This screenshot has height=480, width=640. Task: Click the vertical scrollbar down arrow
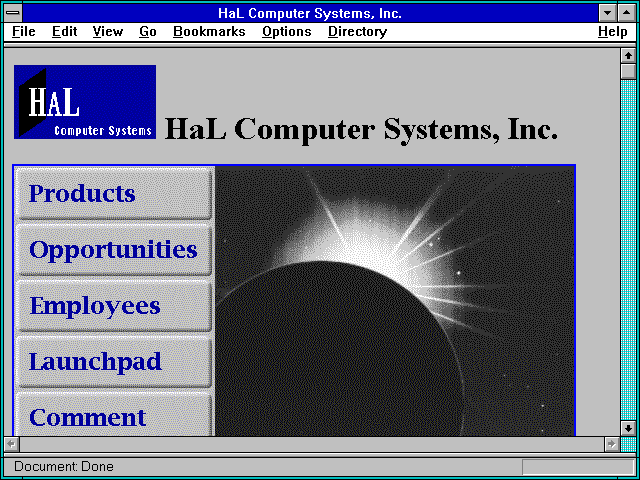pos(628,428)
